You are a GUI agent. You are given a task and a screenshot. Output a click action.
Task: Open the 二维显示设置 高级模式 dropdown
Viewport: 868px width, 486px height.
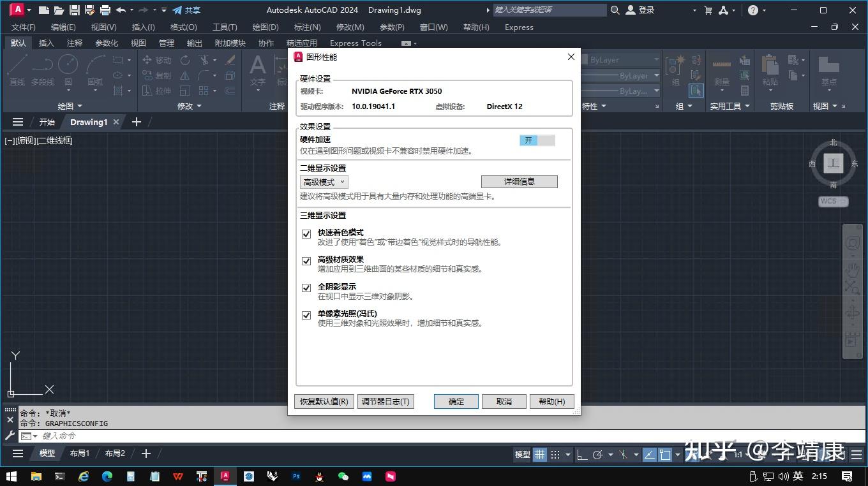click(x=323, y=182)
